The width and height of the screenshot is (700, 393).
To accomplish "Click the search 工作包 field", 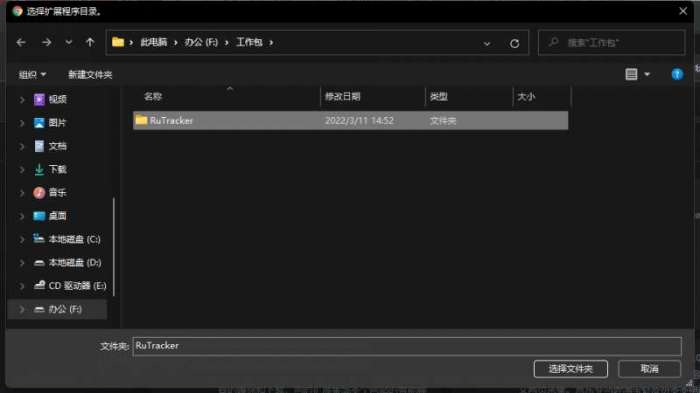I will pyautogui.click(x=612, y=42).
